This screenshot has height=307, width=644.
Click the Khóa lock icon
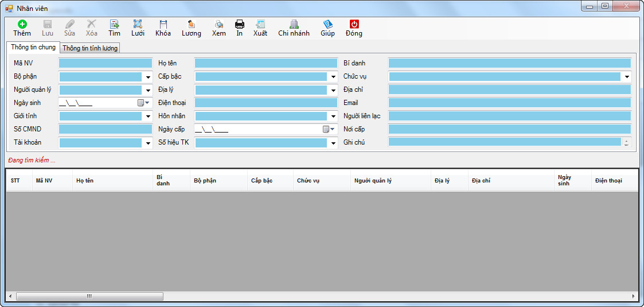pyautogui.click(x=163, y=24)
